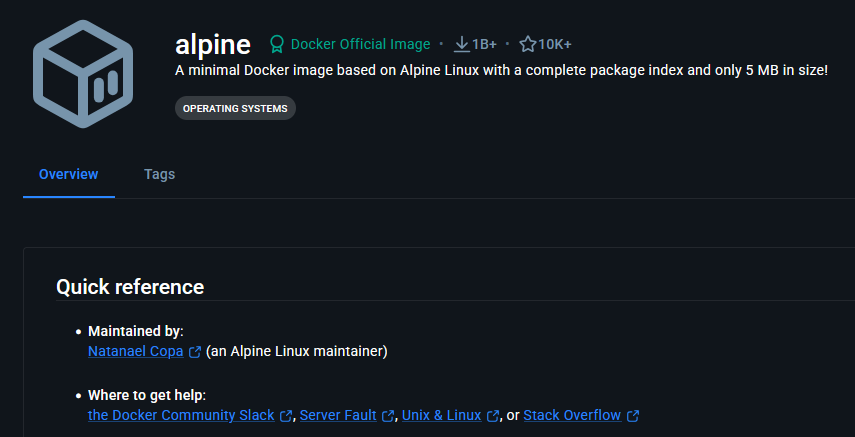Select the OPERATING SYSTEMS category chip
Screen dimensions: 855x437
tap(235, 108)
